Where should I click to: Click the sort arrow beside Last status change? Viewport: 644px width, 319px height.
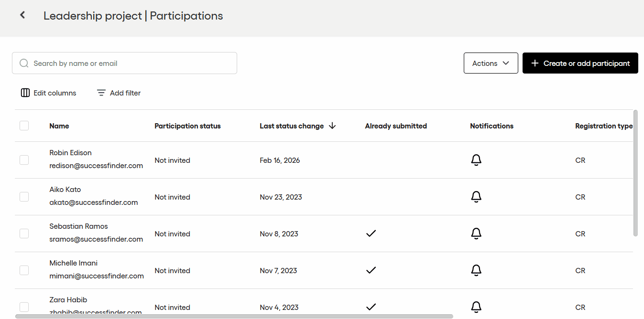tap(332, 126)
